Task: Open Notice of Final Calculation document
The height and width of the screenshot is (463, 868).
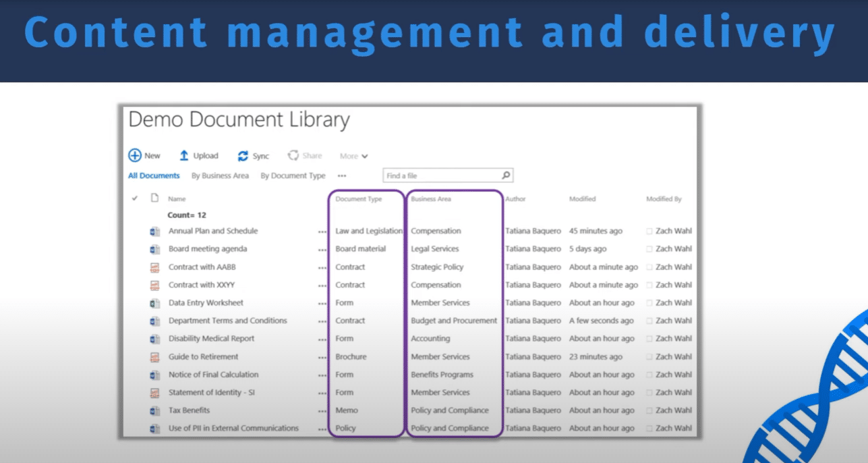Action: [x=214, y=375]
